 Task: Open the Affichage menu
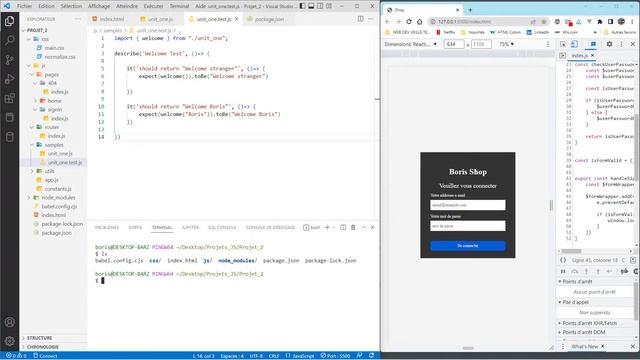(99, 6)
